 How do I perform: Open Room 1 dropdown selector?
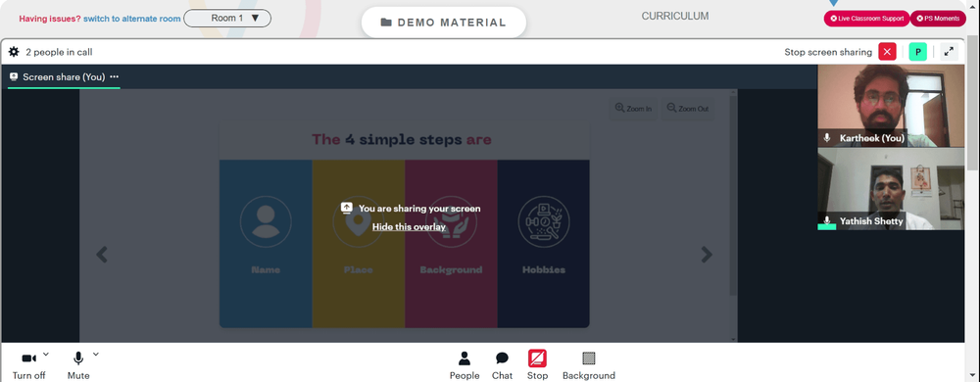(227, 18)
